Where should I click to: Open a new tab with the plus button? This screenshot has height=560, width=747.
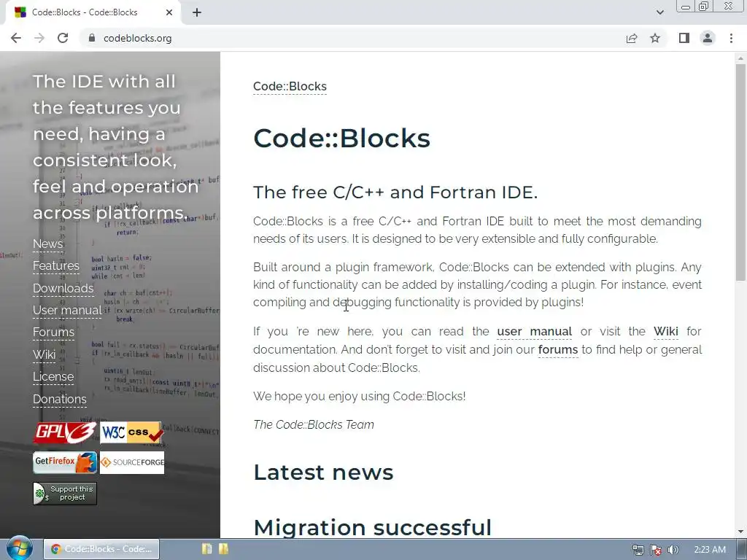[197, 12]
